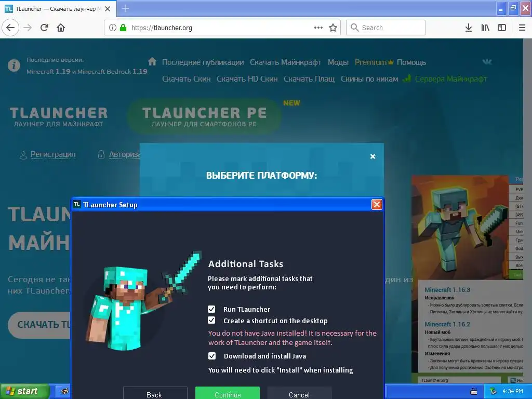Click the website home house icon
The width and height of the screenshot is (532, 399).
[x=152, y=61]
